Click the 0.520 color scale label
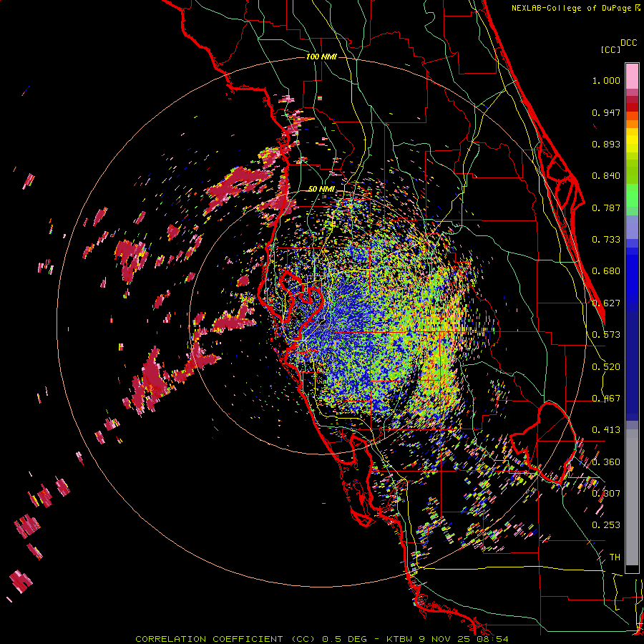644x644 pixels. [x=606, y=366]
